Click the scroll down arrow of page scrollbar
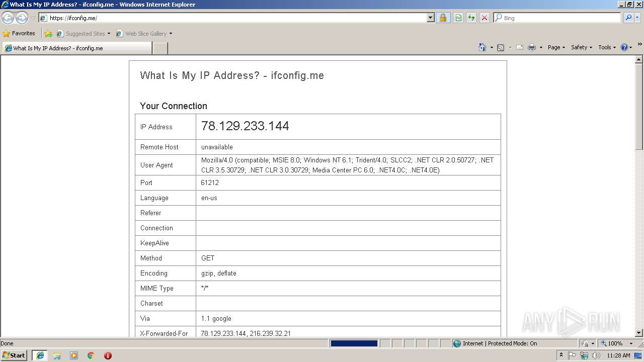644x362 pixels. click(639, 333)
